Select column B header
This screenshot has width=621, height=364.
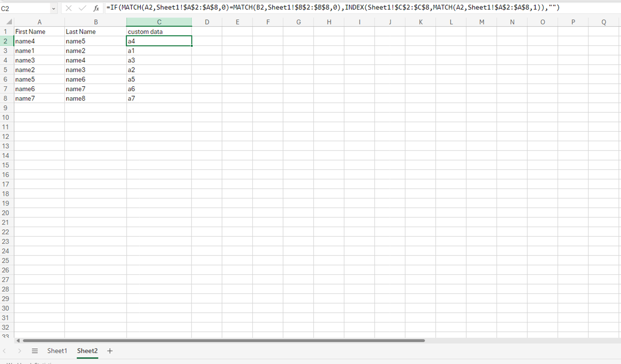96,22
